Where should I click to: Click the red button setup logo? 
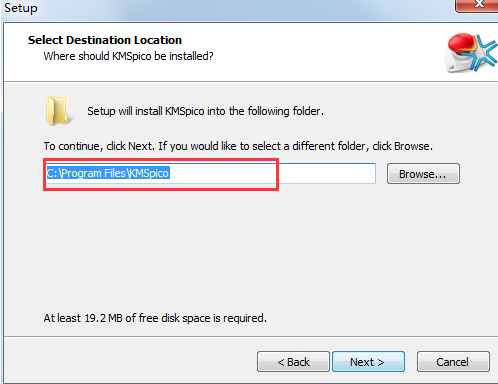point(471,53)
